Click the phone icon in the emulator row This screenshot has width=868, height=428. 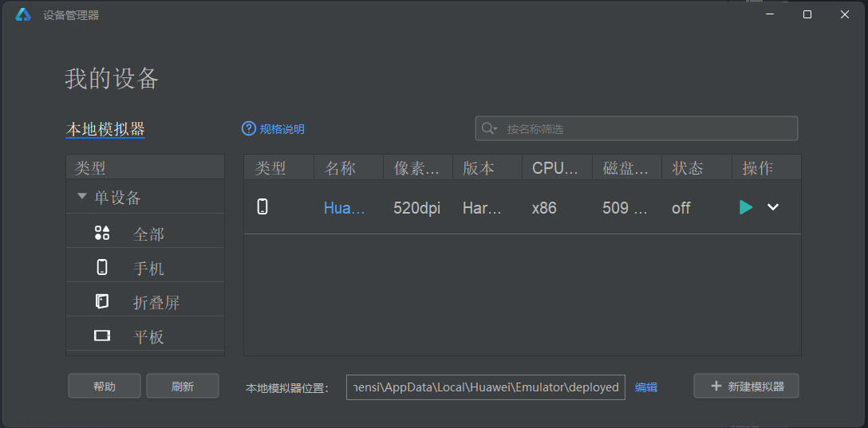(263, 206)
